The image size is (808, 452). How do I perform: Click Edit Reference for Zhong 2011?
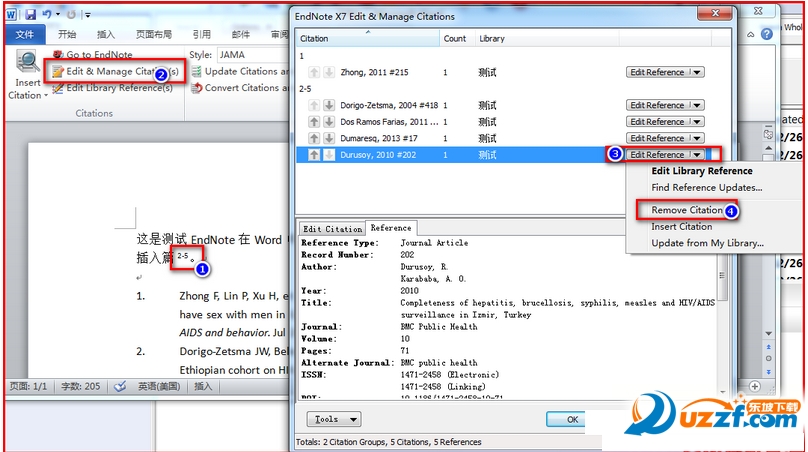tap(658, 72)
